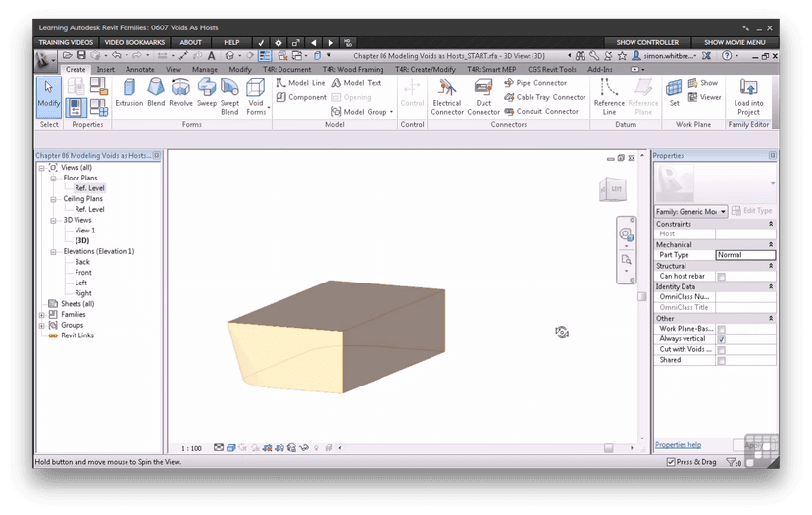
Task: Collapse the Constraints properties section
Action: (771, 224)
